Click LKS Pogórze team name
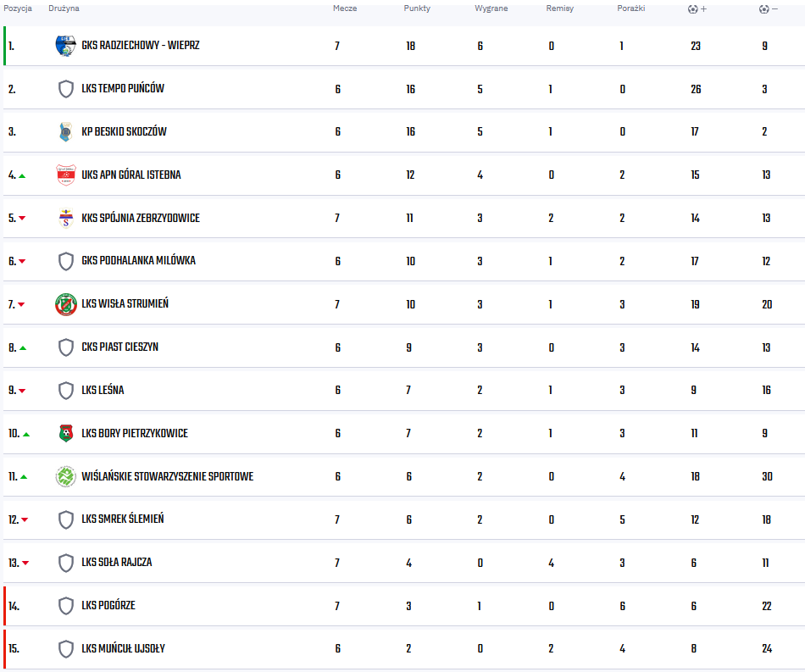This screenshot has width=805, height=672. click(108, 605)
